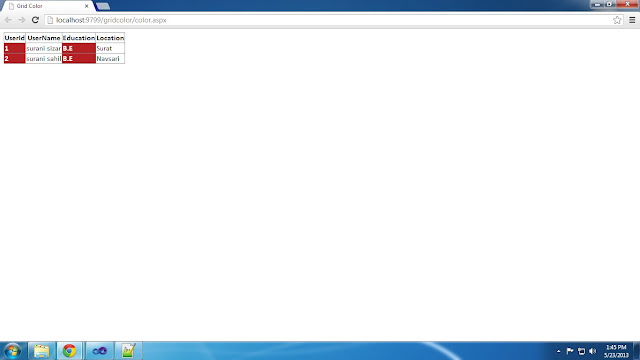Viewport: 640px width, 360px height.
Task: Open the Chrome menu icon
Action: 632,20
